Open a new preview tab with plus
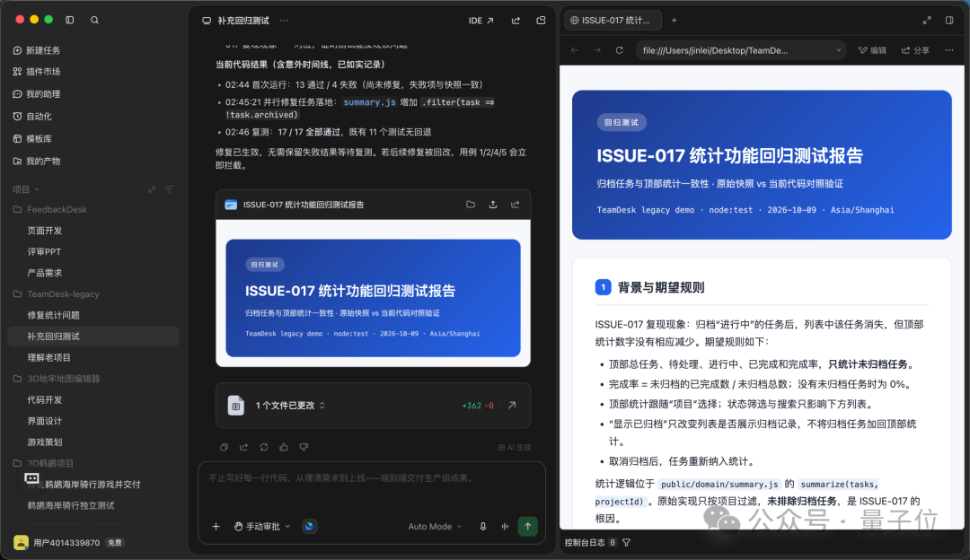 pyautogui.click(x=675, y=21)
